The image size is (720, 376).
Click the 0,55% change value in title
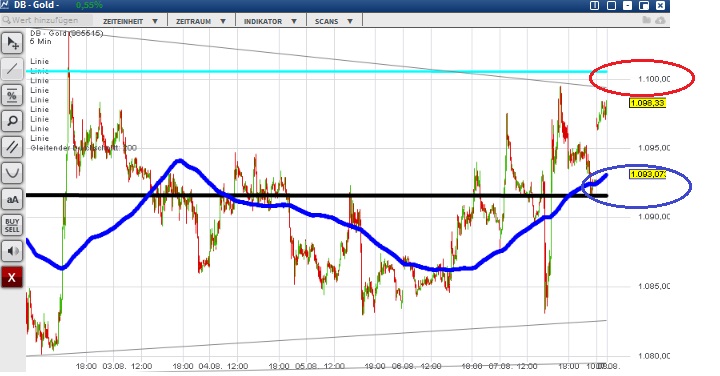(89, 5)
